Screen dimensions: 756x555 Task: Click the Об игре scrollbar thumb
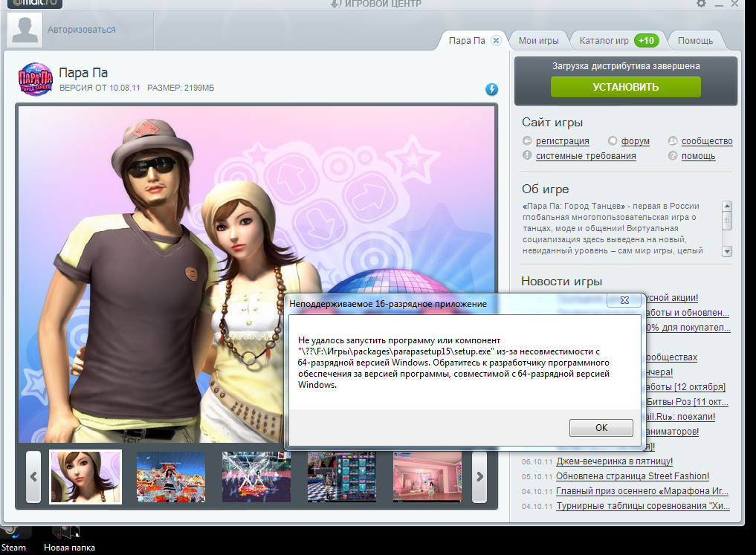[x=727, y=221]
